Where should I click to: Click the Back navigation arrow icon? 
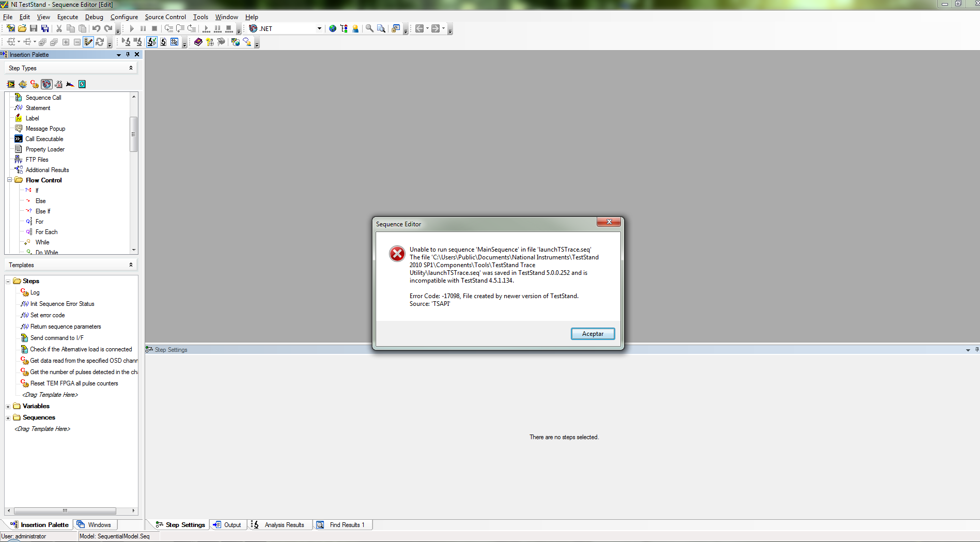click(x=419, y=28)
